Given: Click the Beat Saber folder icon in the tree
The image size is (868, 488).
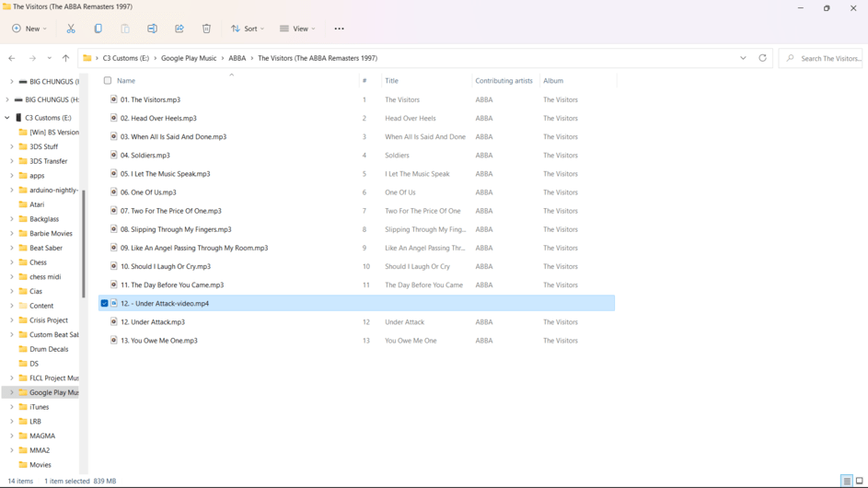Looking at the screenshot, I should point(23,249).
